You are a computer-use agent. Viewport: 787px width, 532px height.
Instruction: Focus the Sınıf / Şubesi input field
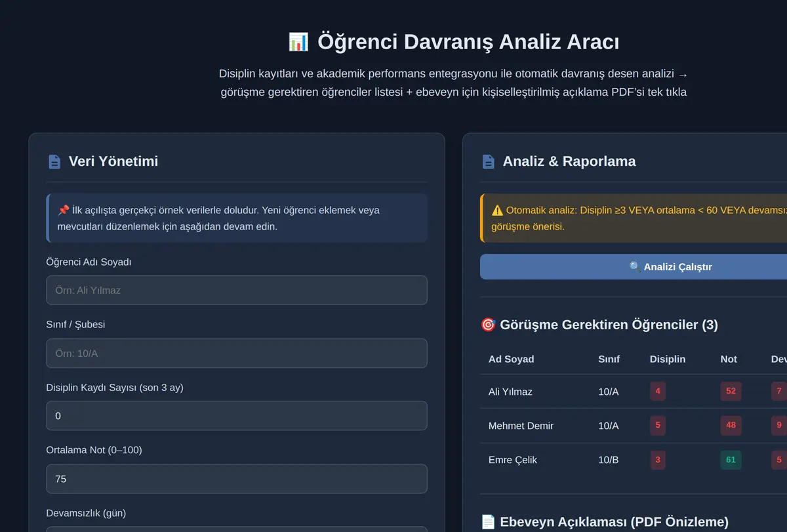pyautogui.click(x=237, y=353)
